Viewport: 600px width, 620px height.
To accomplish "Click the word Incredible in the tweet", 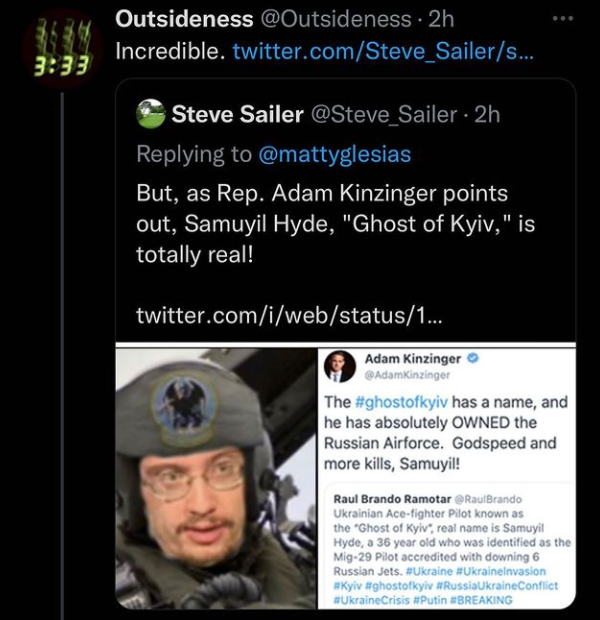I will click(x=169, y=50).
